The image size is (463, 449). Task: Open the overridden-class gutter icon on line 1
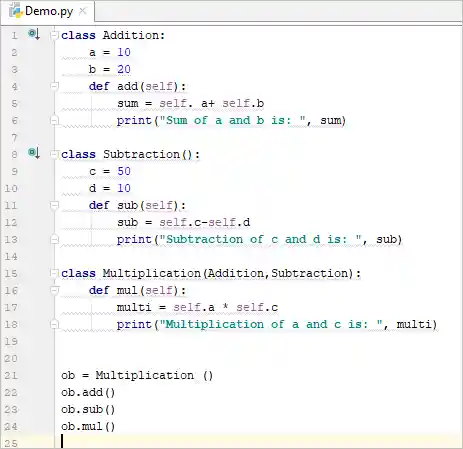[34, 34]
